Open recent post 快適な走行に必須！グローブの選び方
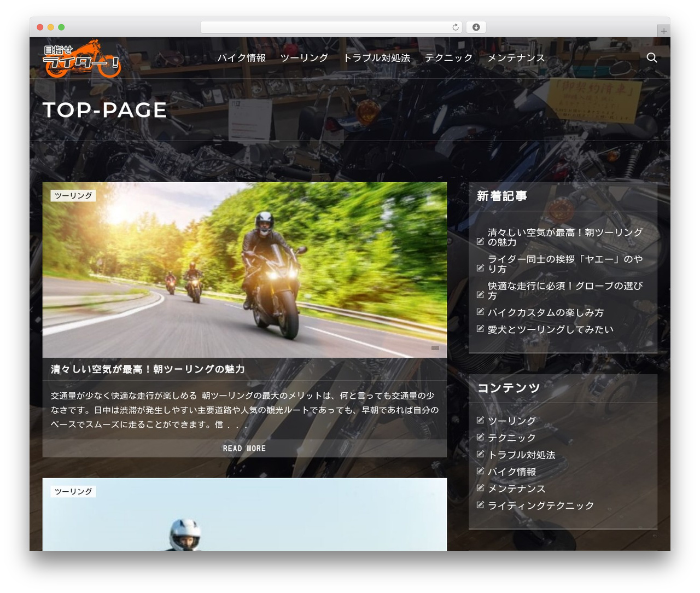This screenshot has width=700, height=593. (x=565, y=290)
